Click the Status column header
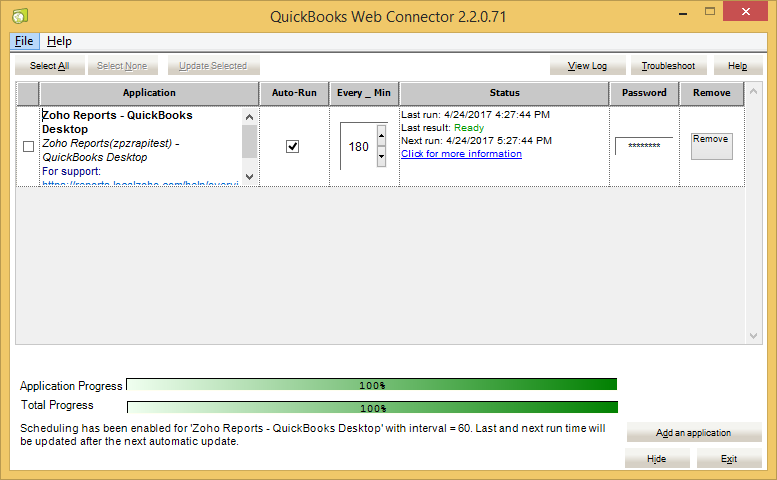The height and width of the screenshot is (480, 777). (504, 93)
